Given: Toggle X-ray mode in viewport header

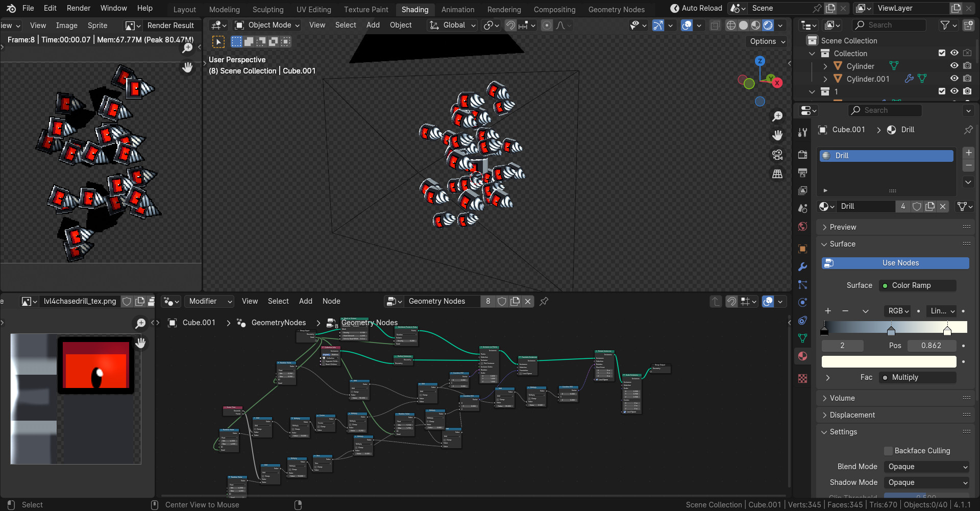Looking at the screenshot, I should coord(716,25).
